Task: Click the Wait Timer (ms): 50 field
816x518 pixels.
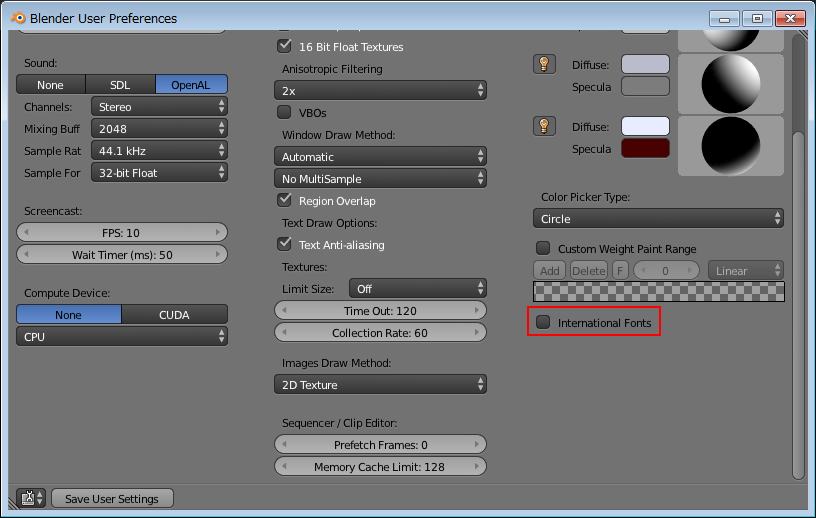Action: (122, 255)
